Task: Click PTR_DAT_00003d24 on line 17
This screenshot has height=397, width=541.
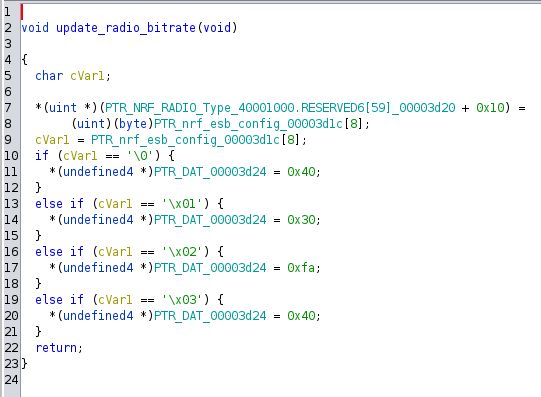Action: [x=210, y=267]
